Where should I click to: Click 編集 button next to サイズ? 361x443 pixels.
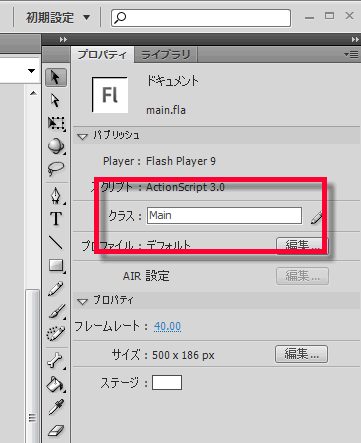tap(301, 354)
